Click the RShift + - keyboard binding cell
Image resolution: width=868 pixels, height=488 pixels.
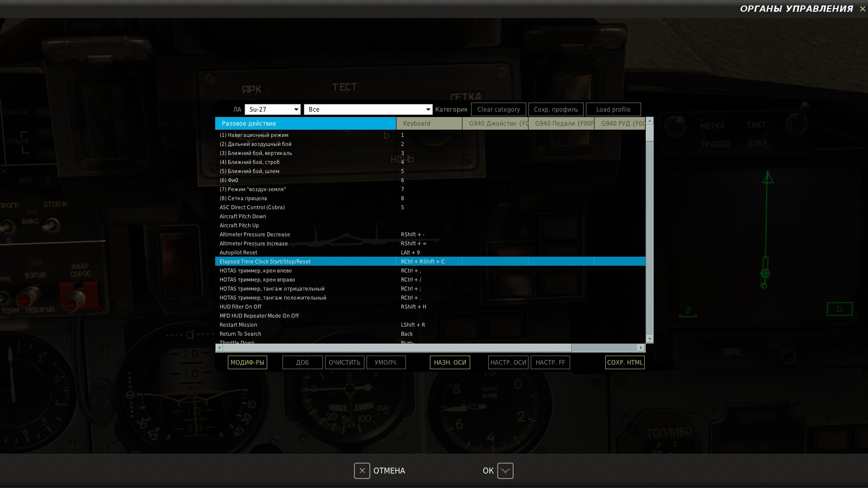429,235
